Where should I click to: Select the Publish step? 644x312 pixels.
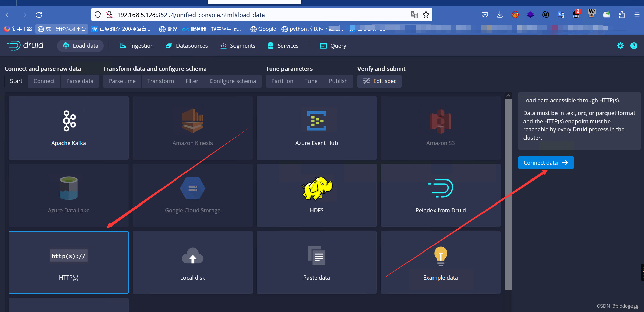pos(338,81)
